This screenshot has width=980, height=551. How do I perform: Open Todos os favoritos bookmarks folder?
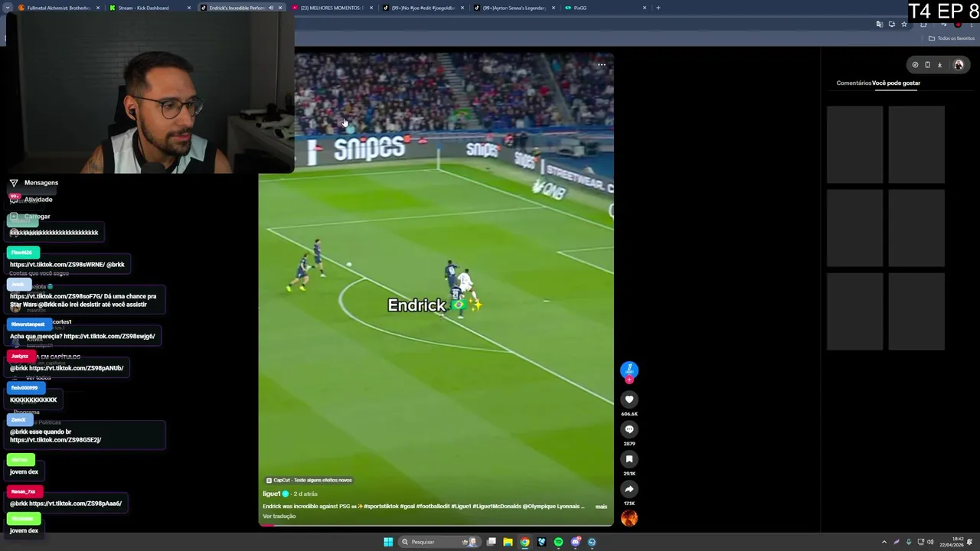tap(952, 38)
